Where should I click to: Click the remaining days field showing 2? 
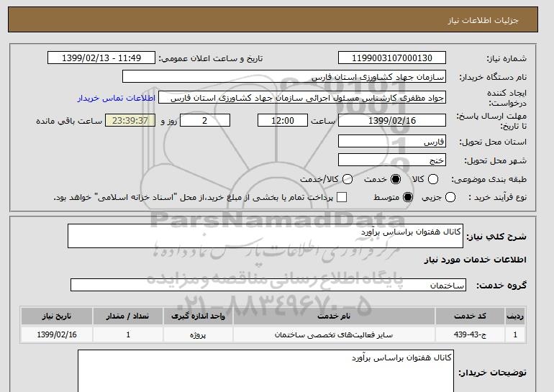(205, 120)
